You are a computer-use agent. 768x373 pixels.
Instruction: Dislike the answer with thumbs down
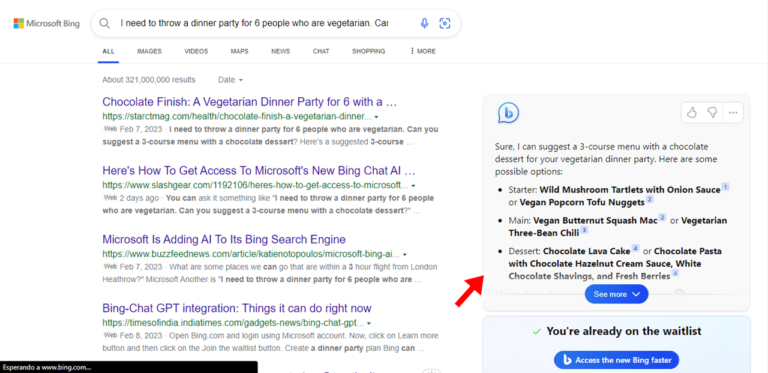[x=712, y=113]
